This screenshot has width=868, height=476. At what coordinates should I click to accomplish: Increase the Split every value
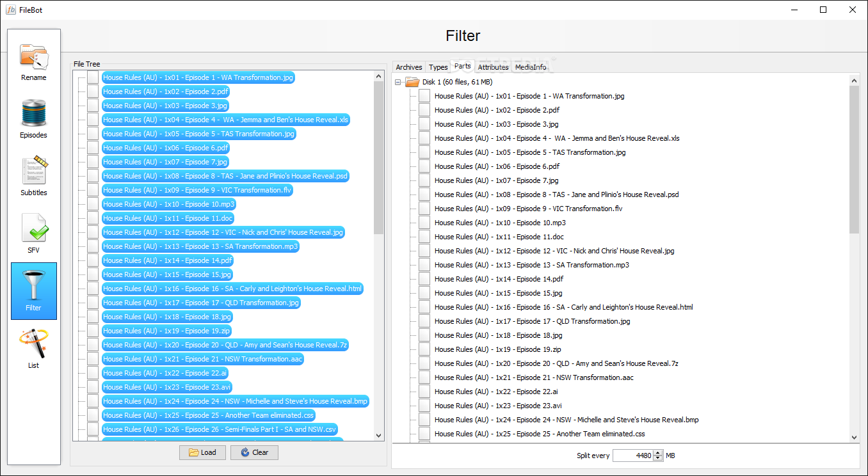[658, 453]
